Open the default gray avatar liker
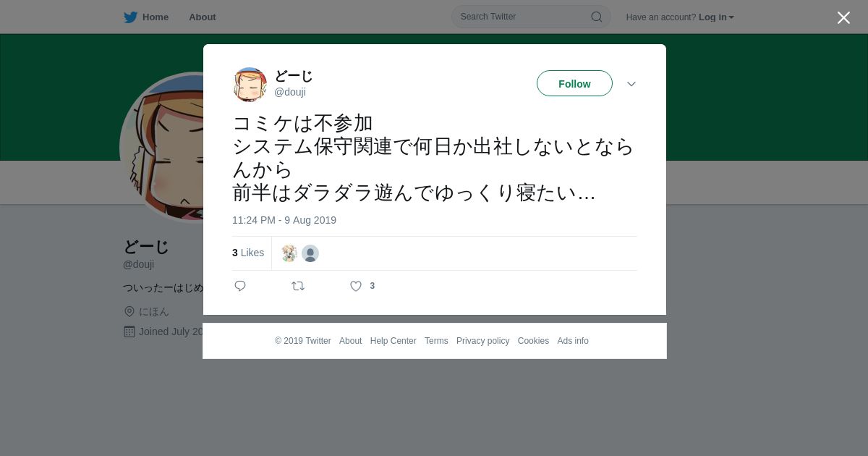The image size is (868, 456). [310, 253]
